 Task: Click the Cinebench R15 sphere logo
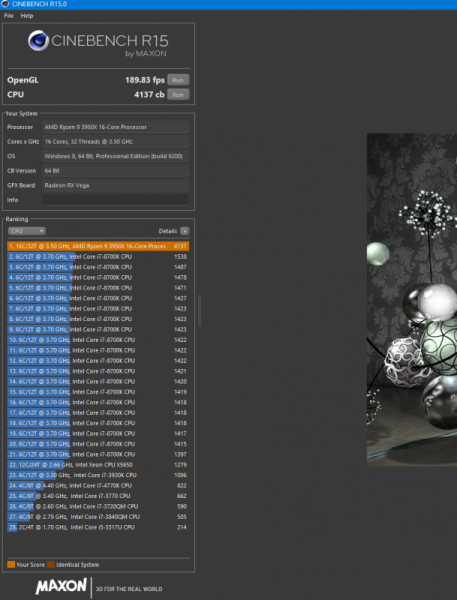38,41
